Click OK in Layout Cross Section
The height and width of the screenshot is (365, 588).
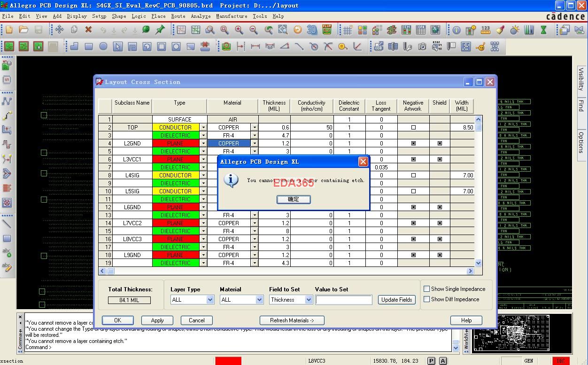click(117, 320)
